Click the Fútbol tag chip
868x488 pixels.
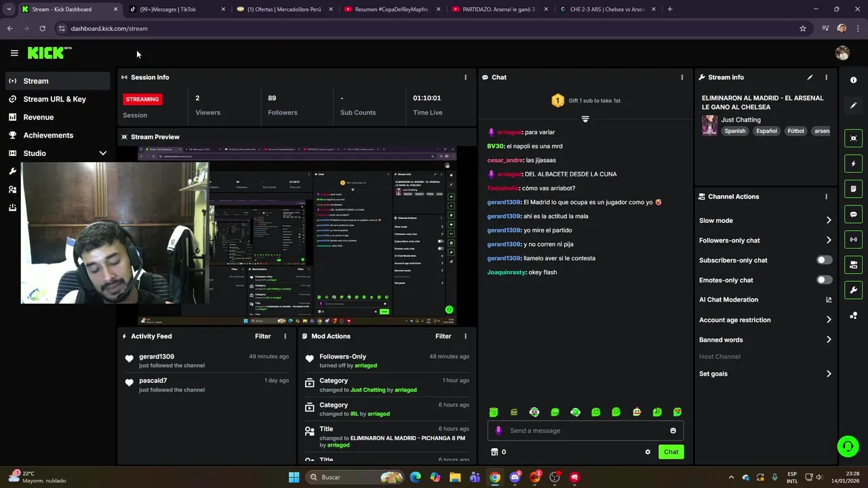pyautogui.click(x=795, y=131)
